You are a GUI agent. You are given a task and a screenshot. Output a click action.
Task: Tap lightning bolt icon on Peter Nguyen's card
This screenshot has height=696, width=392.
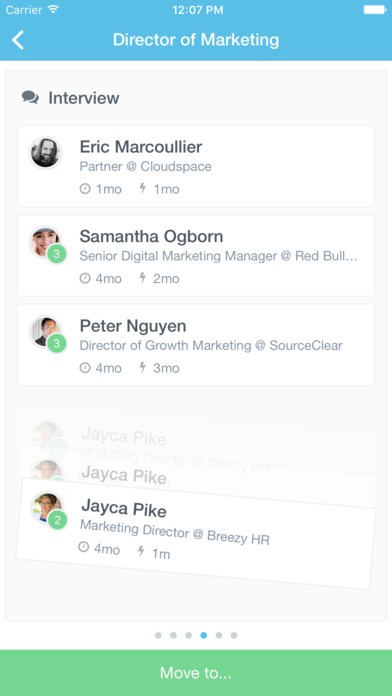point(143,367)
